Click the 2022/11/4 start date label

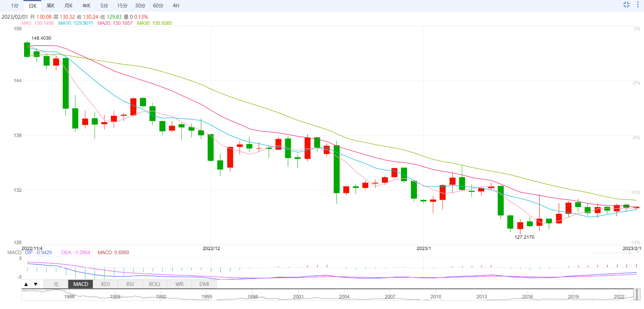pos(32,248)
